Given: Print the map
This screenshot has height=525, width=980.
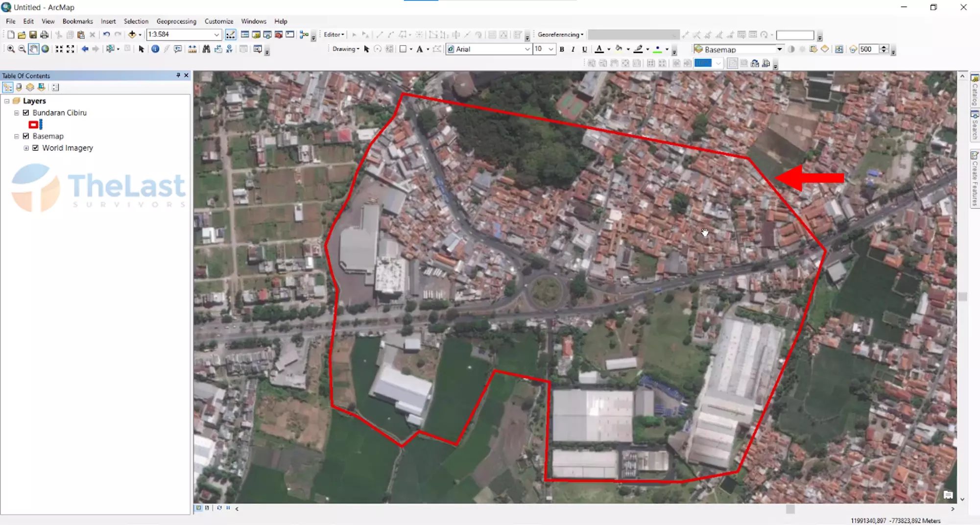Looking at the screenshot, I should pyautogui.click(x=44, y=35).
